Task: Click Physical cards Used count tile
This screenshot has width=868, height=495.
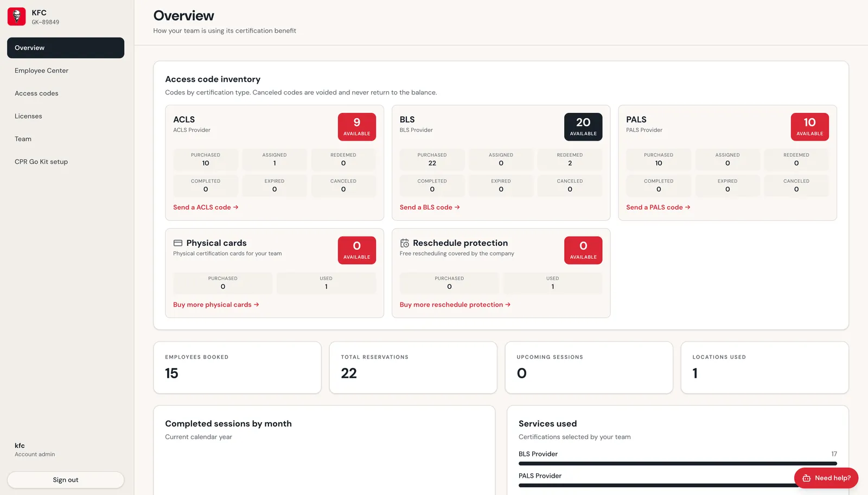Action: pyautogui.click(x=326, y=283)
